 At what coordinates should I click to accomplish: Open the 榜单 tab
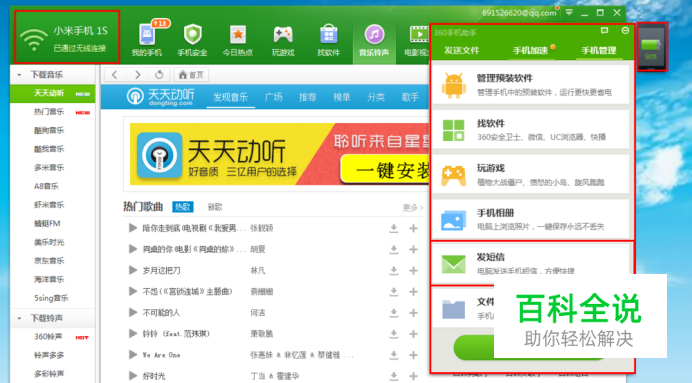click(x=342, y=97)
